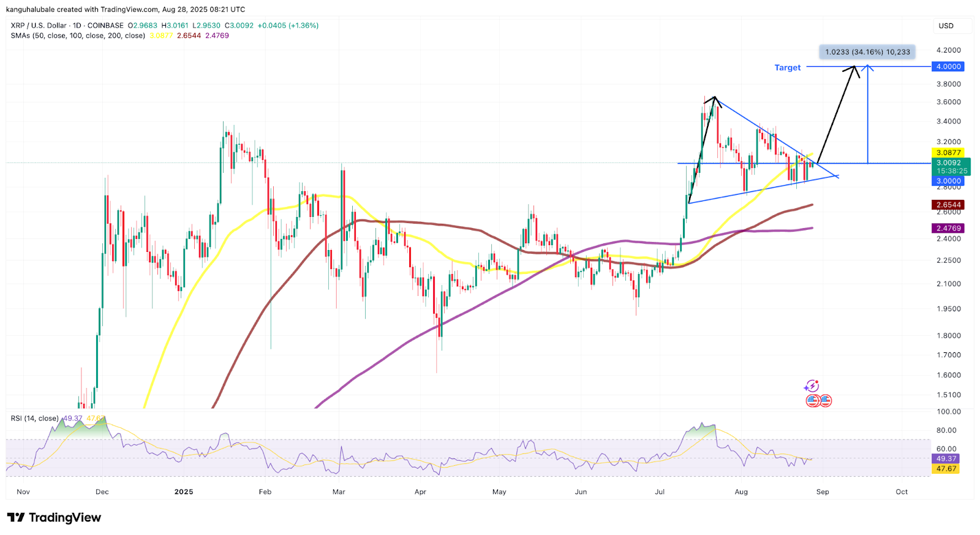Click the 1.0233 (34.16%) measurement label
This screenshot has height=535, width=980.
pyautogui.click(x=867, y=52)
